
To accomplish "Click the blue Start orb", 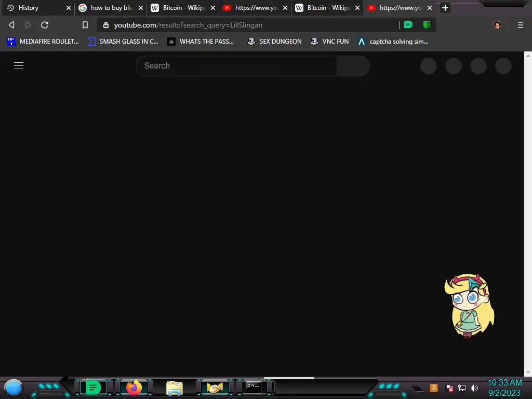I will (13, 388).
